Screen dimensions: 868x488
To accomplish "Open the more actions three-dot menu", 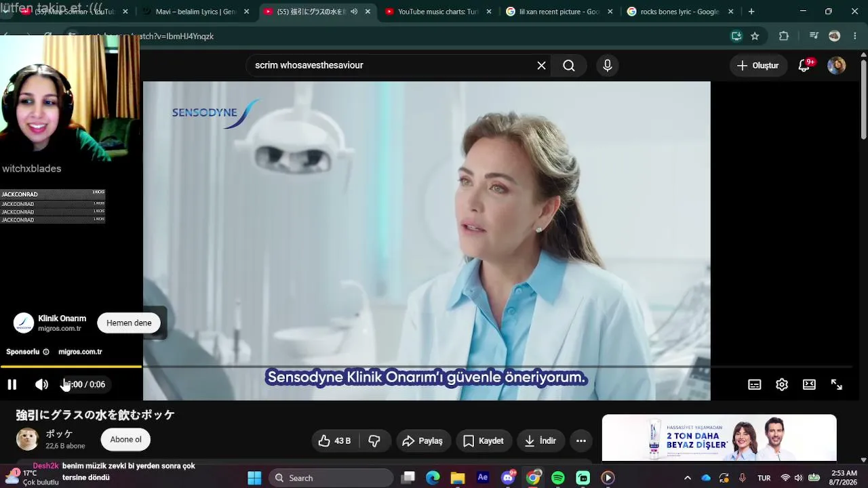I will 581,441.
